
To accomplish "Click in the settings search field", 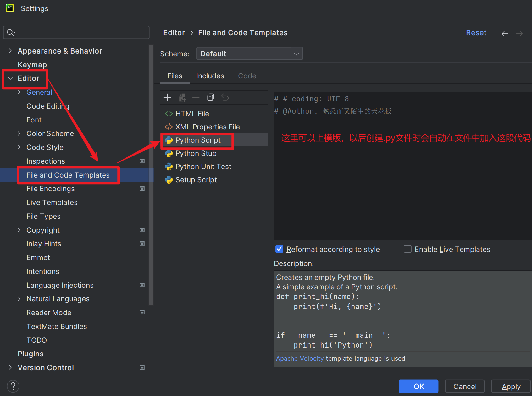I will point(76,32).
